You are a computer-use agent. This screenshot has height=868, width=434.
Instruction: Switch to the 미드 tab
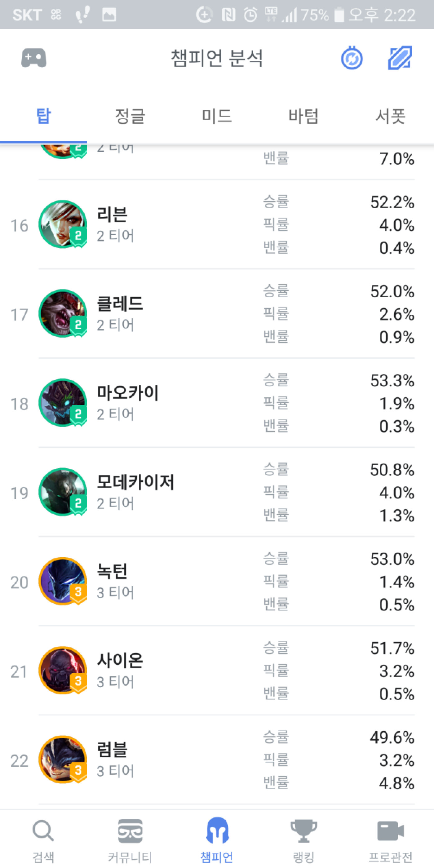(x=217, y=116)
